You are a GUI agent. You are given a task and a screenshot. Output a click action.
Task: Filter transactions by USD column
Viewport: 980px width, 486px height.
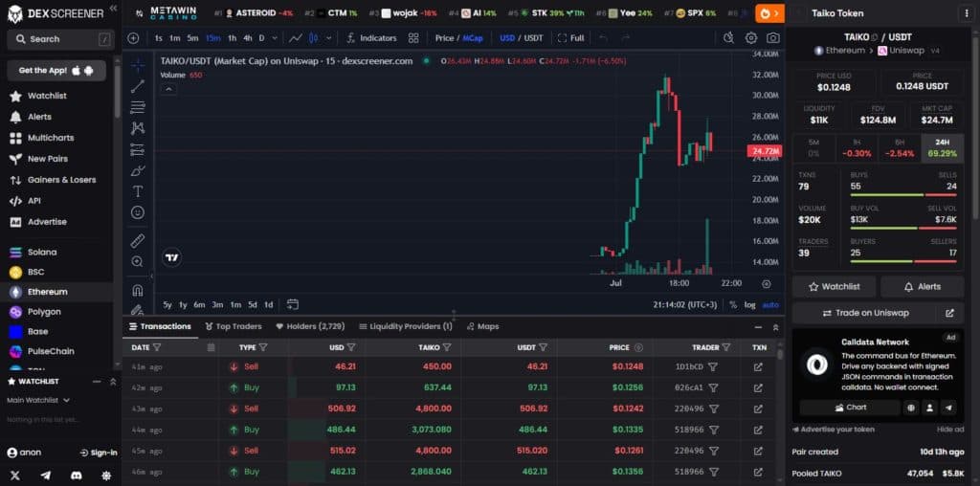[351, 347]
